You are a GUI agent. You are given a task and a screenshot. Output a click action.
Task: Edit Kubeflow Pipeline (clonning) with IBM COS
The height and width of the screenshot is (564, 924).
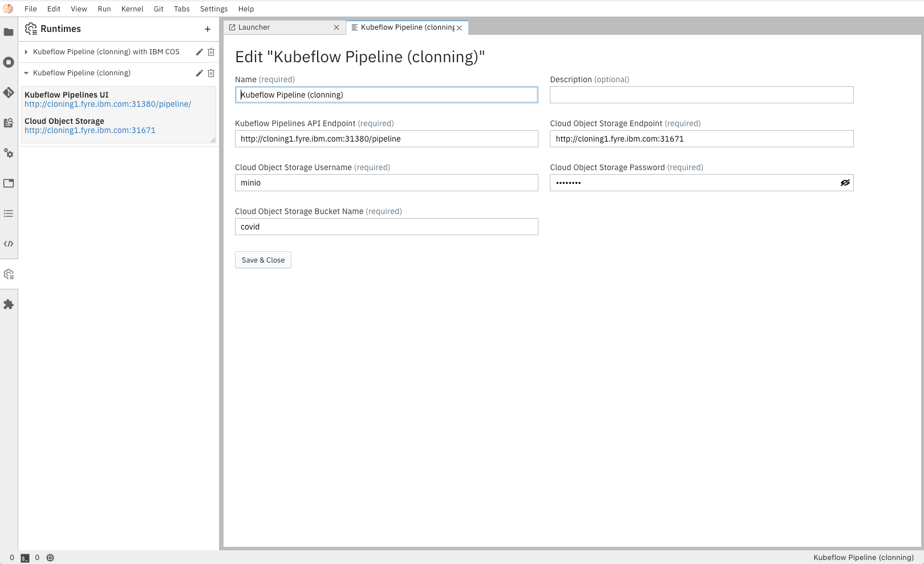coord(199,52)
